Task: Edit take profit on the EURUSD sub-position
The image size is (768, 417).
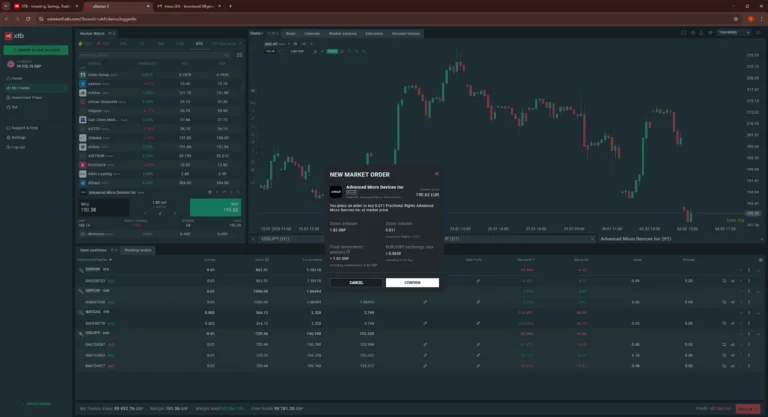Action: [478, 281]
